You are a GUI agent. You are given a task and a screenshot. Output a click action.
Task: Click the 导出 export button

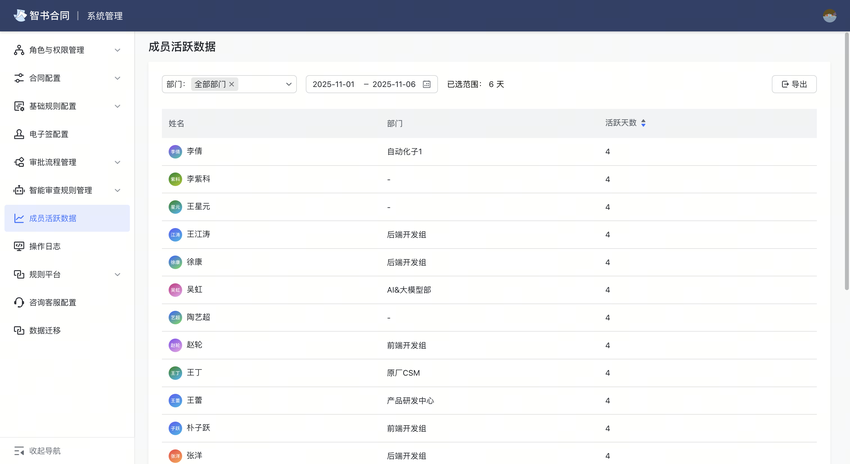coord(794,84)
